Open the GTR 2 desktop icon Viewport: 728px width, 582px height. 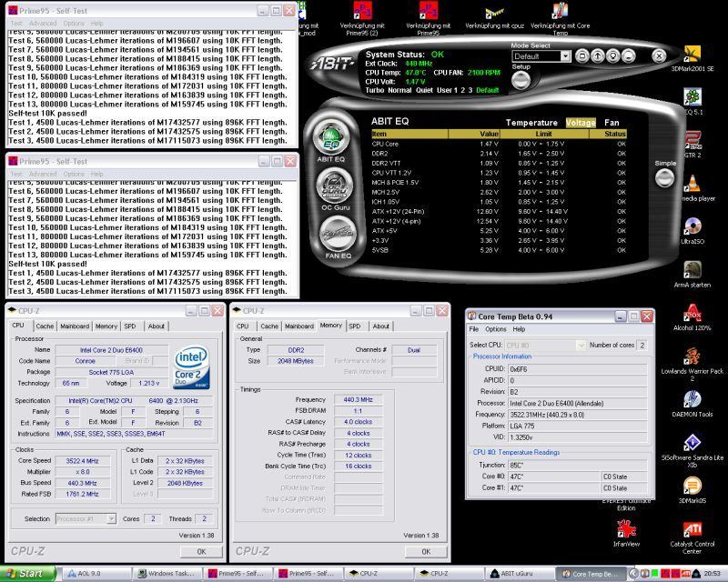pos(693,145)
